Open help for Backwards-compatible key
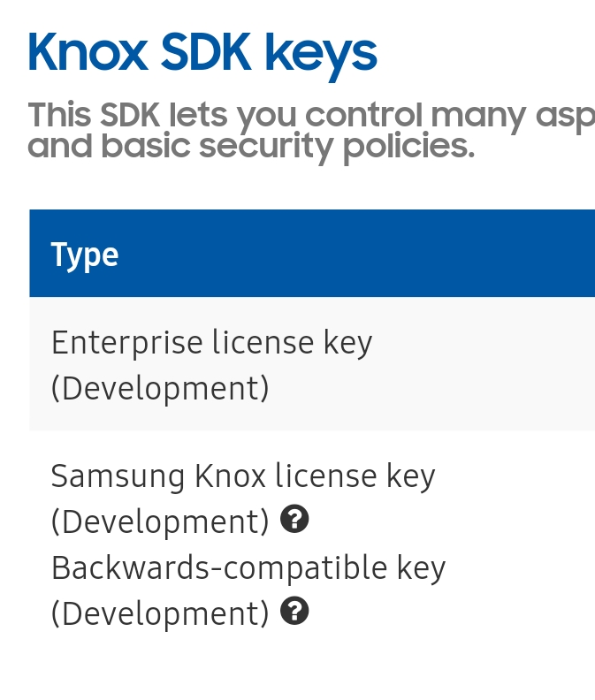595x700 pixels. (x=294, y=610)
